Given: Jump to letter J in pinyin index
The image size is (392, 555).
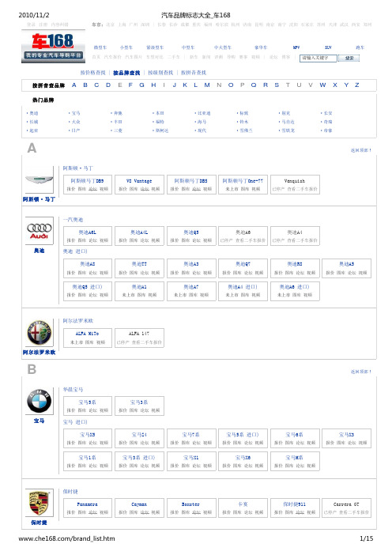Looking at the screenshot, I should pyautogui.click(x=175, y=85).
